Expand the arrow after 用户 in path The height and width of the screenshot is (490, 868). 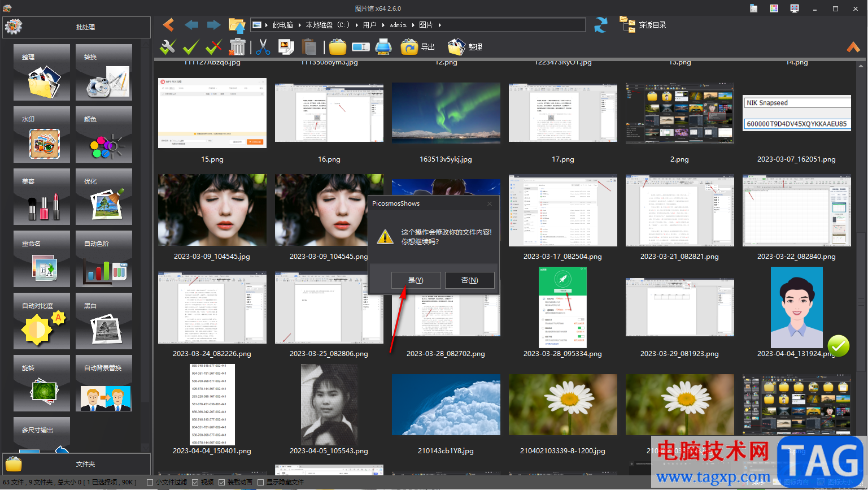[x=383, y=25]
